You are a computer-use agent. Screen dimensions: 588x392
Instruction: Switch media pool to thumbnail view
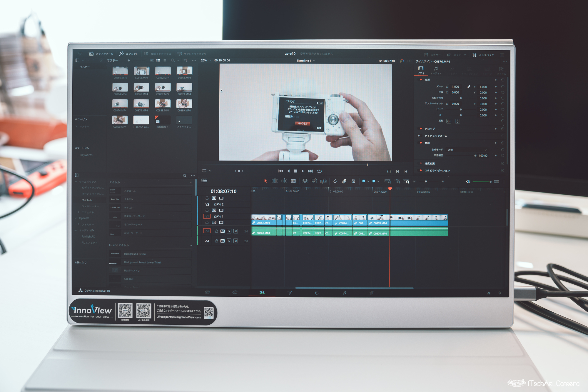click(158, 60)
